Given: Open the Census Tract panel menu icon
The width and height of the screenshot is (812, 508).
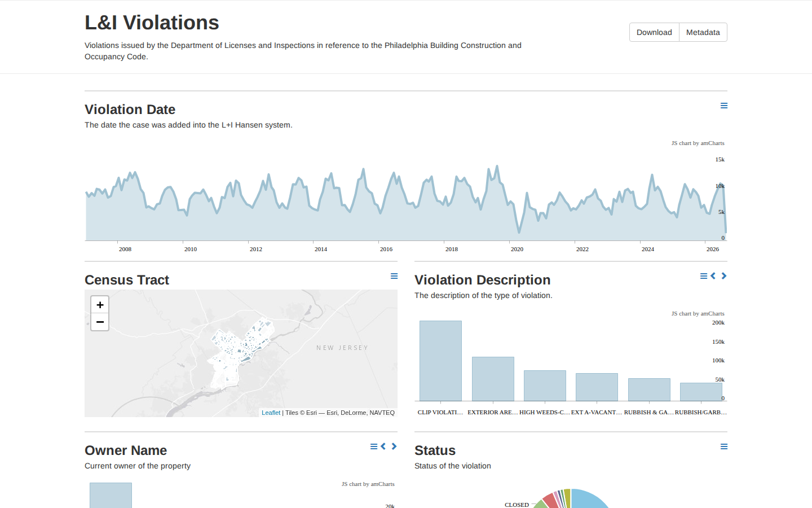Looking at the screenshot, I should point(394,276).
